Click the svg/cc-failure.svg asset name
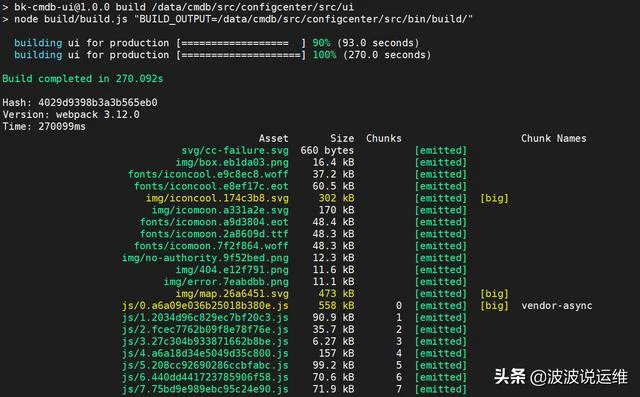640x397 pixels. tap(235, 151)
